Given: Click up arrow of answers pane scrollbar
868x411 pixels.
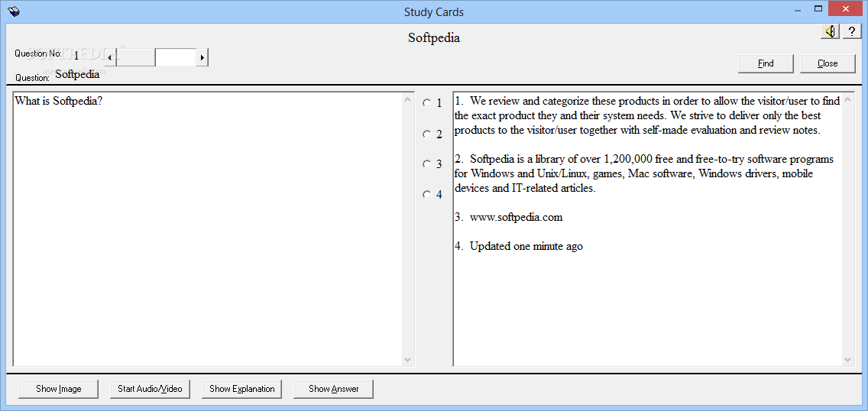Looking at the screenshot, I should [848, 99].
